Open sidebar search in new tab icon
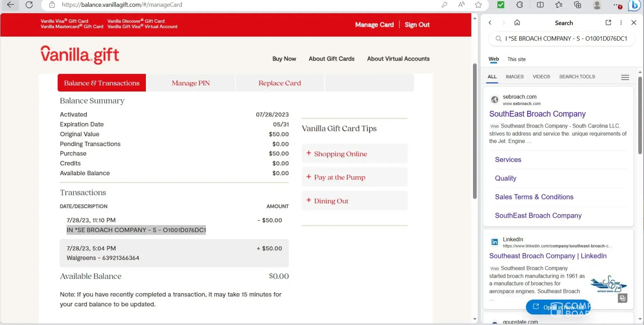Viewport: 644px width, 325px height. point(608,23)
